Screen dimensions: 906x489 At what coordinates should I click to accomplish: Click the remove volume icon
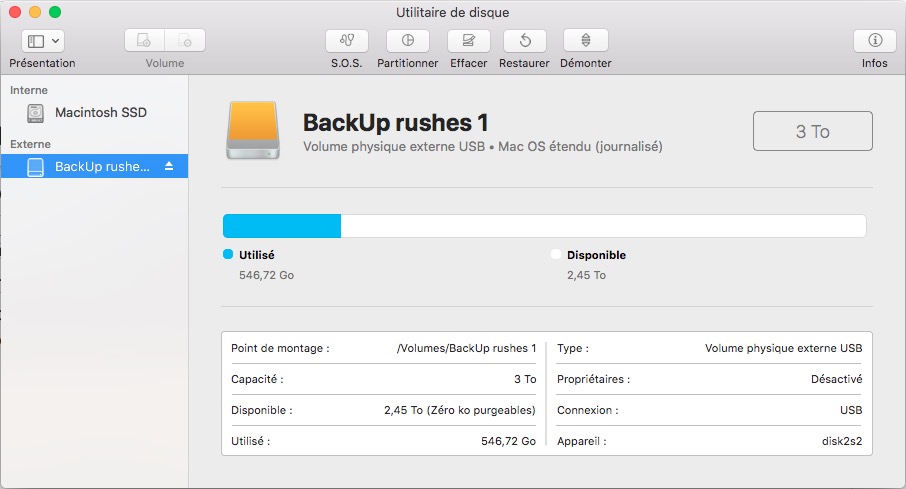pyautogui.click(x=185, y=41)
